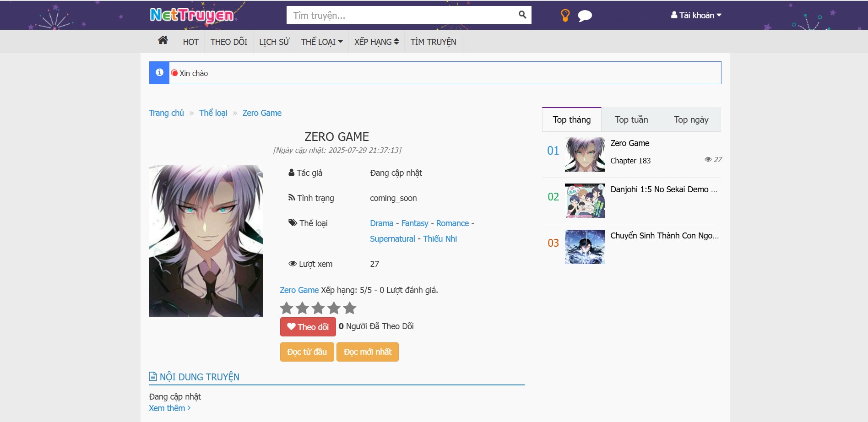The width and height of the screenshot is (868, 422).
Task: Toggle follow with the Theo dõi button
Action: 308,327
